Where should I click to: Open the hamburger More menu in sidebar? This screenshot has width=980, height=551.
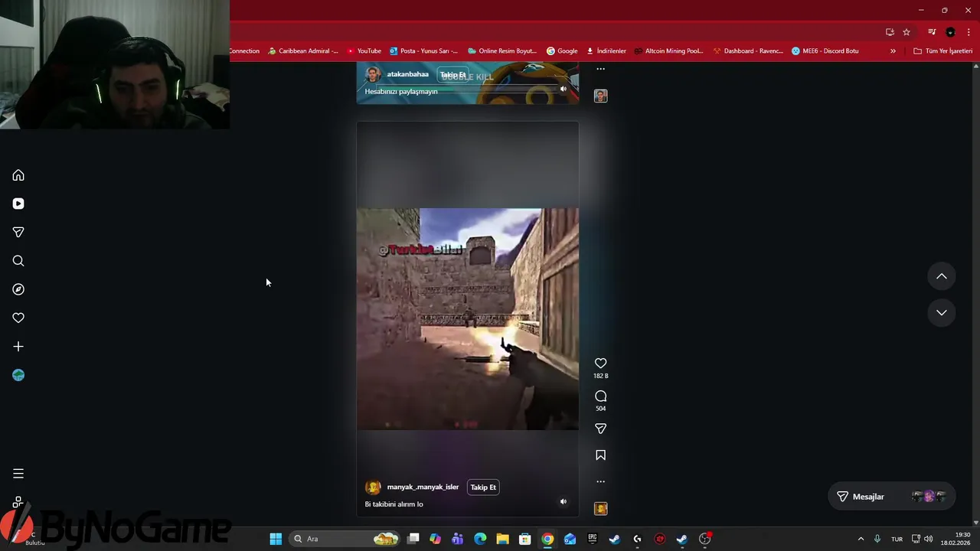pyautogui.click(x=18, y=474)
